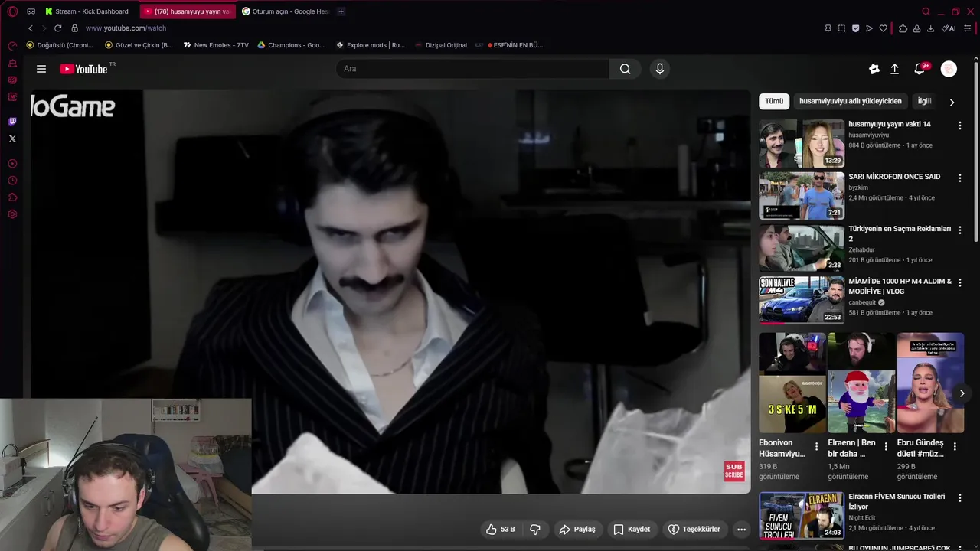Click the pin icon in browser toolbar

click(828, 28)
